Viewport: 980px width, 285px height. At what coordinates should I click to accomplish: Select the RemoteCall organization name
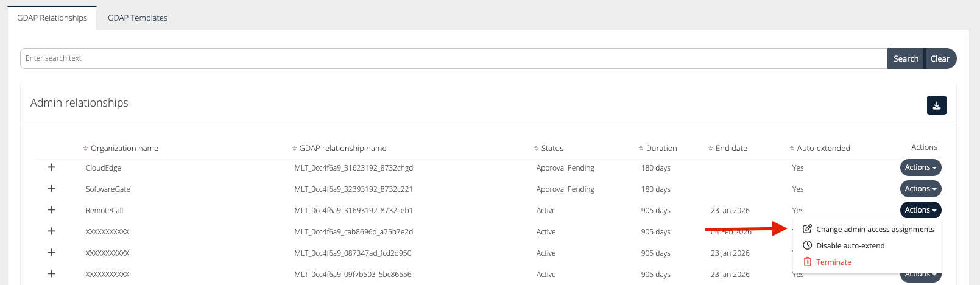(104, 211)
